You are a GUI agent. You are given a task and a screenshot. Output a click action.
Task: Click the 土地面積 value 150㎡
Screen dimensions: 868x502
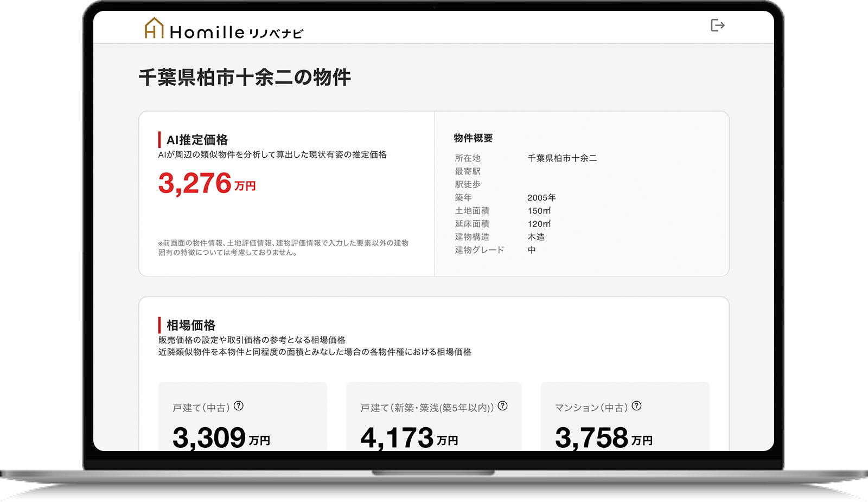pos(539,210)
